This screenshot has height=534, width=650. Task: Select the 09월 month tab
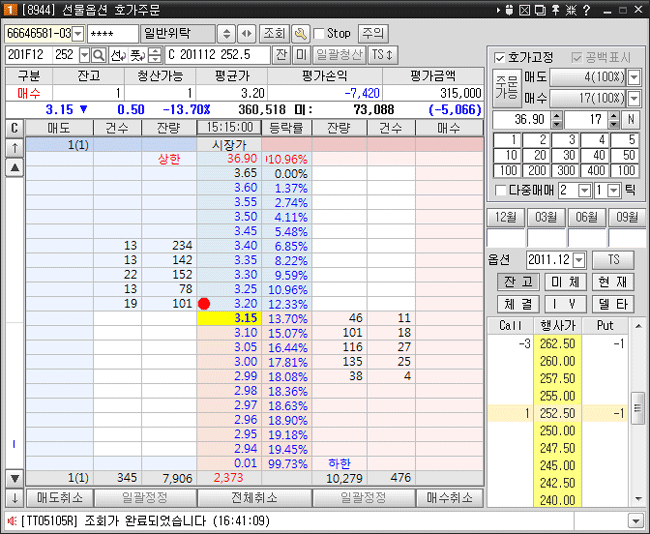pyautogui.click(x=626, y=217)
